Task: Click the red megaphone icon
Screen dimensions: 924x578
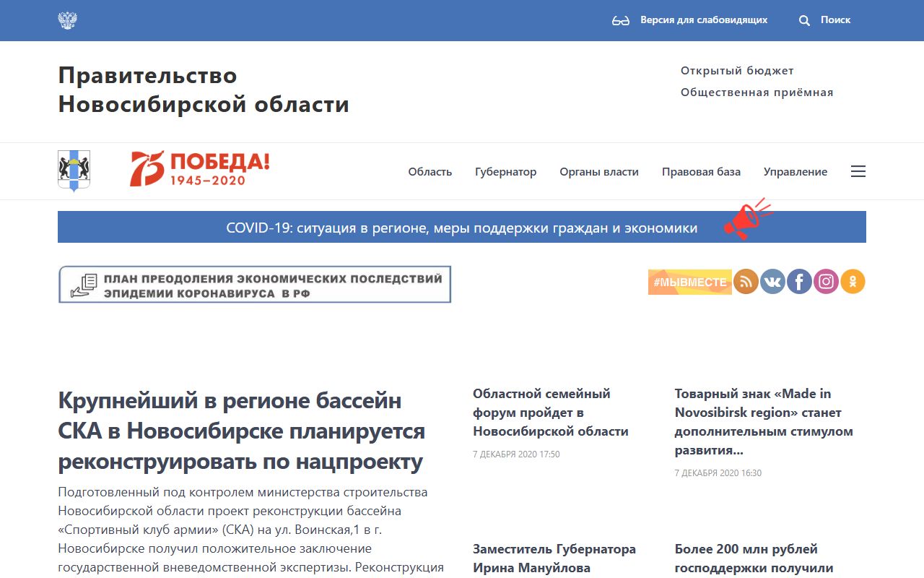Action: point(747,219)
